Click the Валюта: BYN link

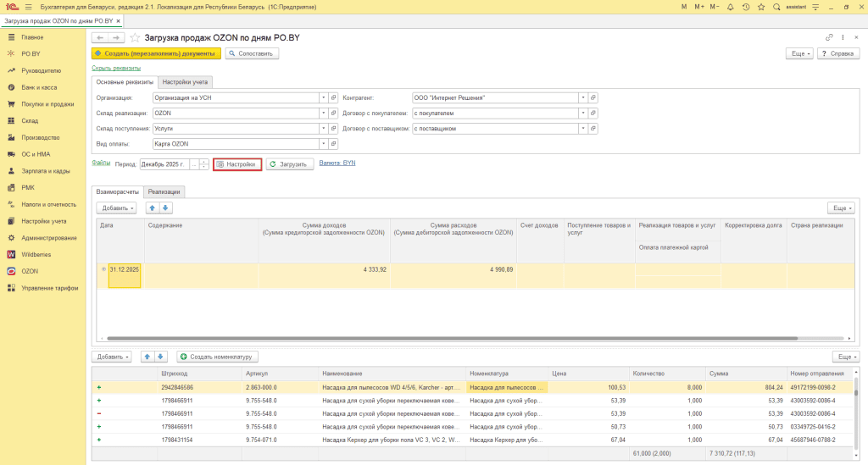[337, 163]
